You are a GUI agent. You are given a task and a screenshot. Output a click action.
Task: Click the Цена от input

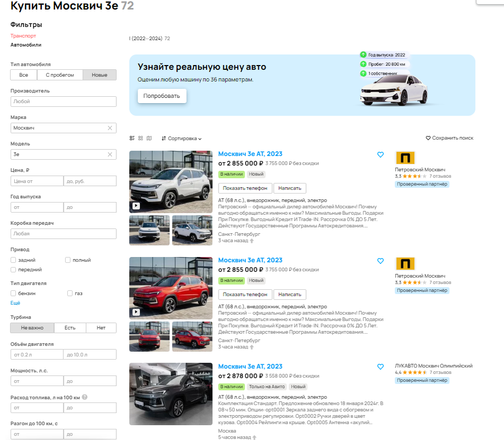[37, 181]
